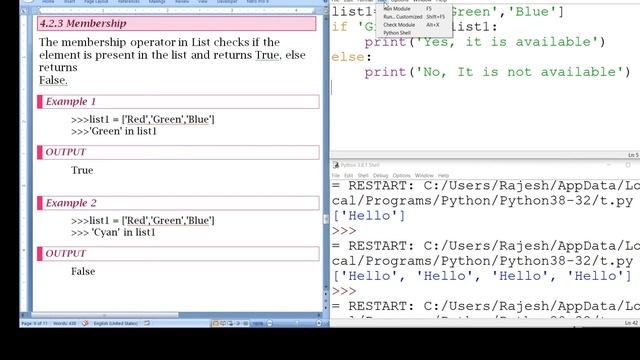The width and height of the screenshot is (640, 360).
Task: Open Options menu in Python Shell window
Action: [x=401, y=176]
